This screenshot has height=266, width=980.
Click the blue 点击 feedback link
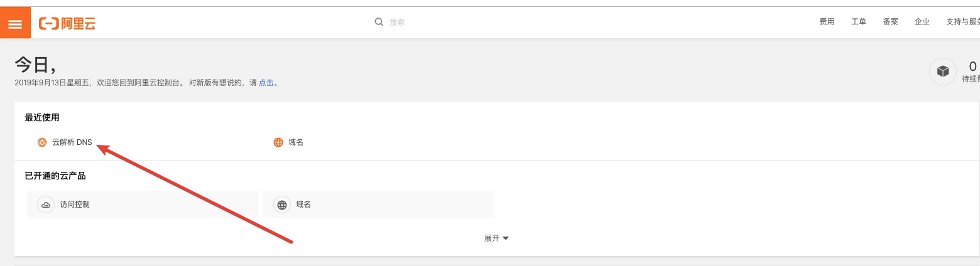pos(266,83)
